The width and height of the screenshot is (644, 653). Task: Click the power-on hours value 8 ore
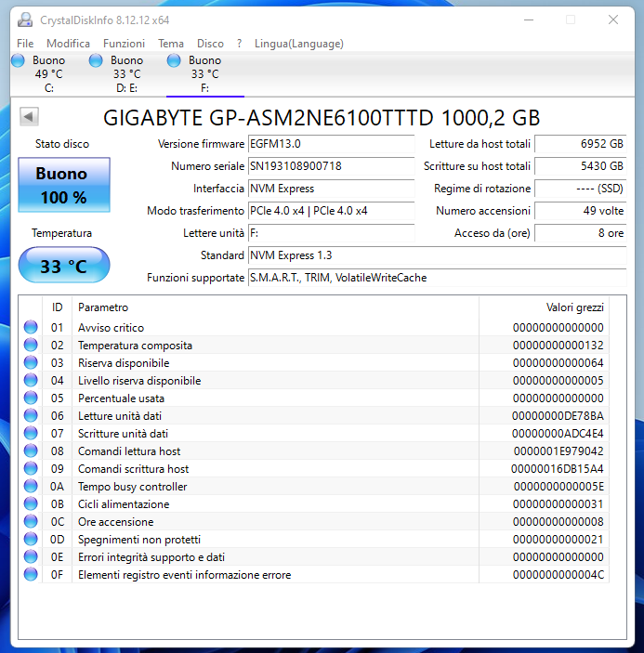pos(581,233)
